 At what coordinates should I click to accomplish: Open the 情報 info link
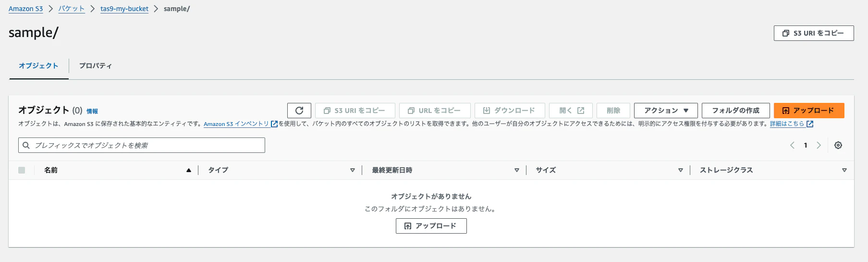[x=92, y=111]
